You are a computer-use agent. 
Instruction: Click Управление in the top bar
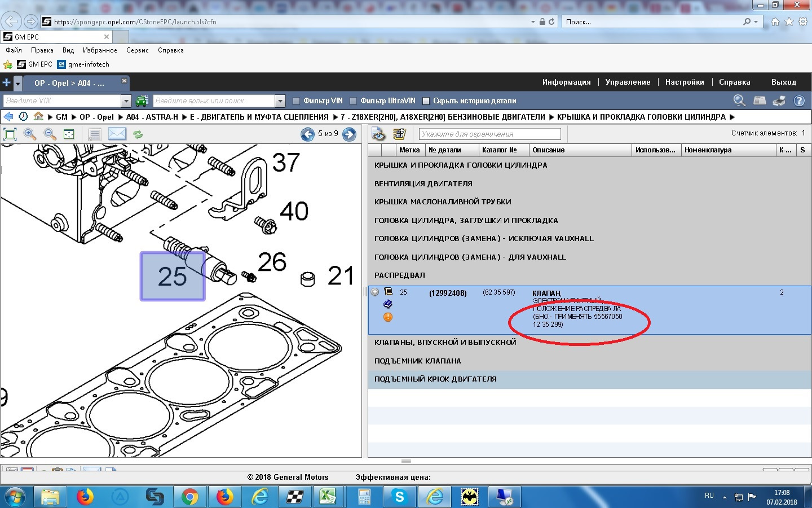pos(628,82)
